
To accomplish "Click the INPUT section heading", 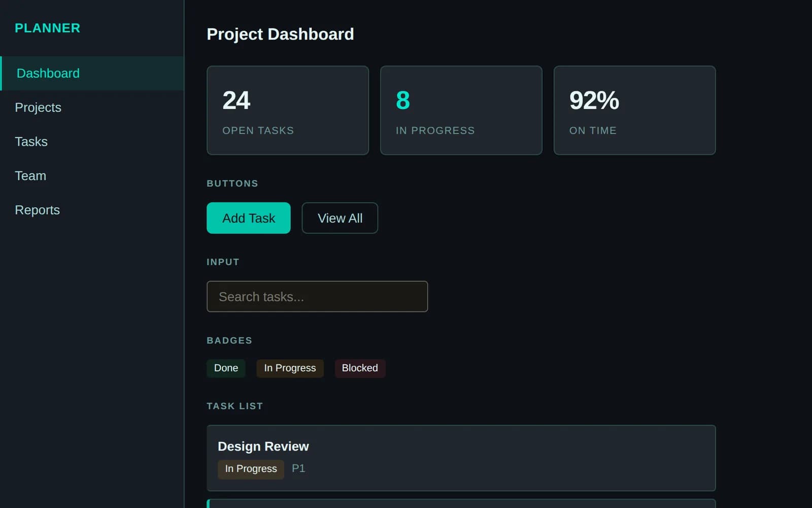I will [223, 262].
